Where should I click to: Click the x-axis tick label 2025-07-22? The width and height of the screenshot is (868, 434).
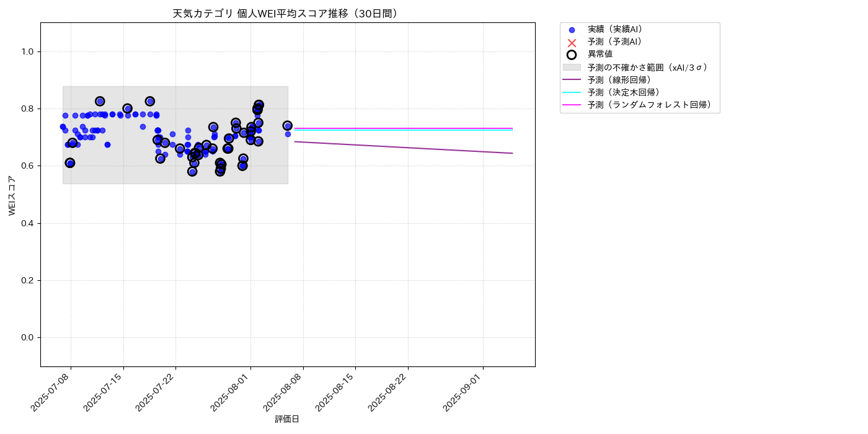[157, 392]
